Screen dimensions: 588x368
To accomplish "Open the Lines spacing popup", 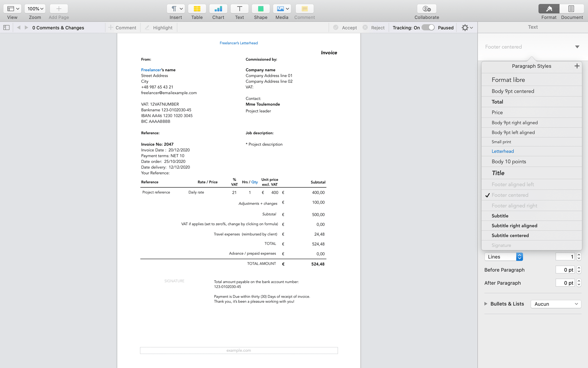I will 503,257.
